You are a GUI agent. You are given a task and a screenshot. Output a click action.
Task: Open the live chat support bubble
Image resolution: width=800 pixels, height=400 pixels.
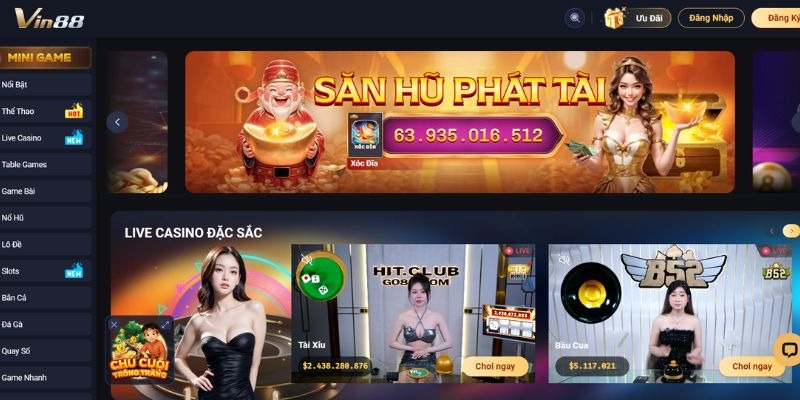(787, 350)
